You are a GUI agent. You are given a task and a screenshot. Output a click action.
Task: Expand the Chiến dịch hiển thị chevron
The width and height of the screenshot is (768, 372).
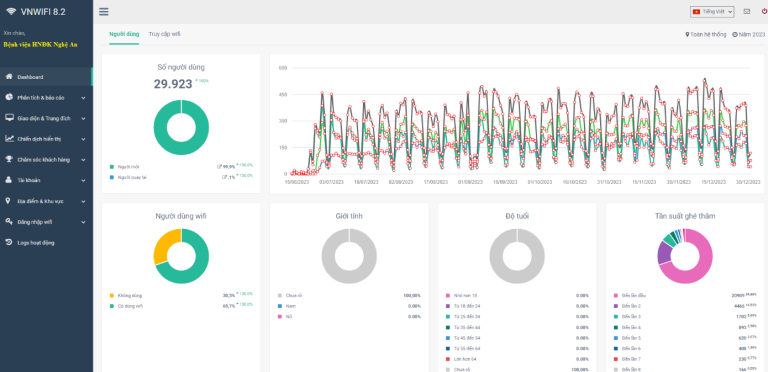click(83, 139)
